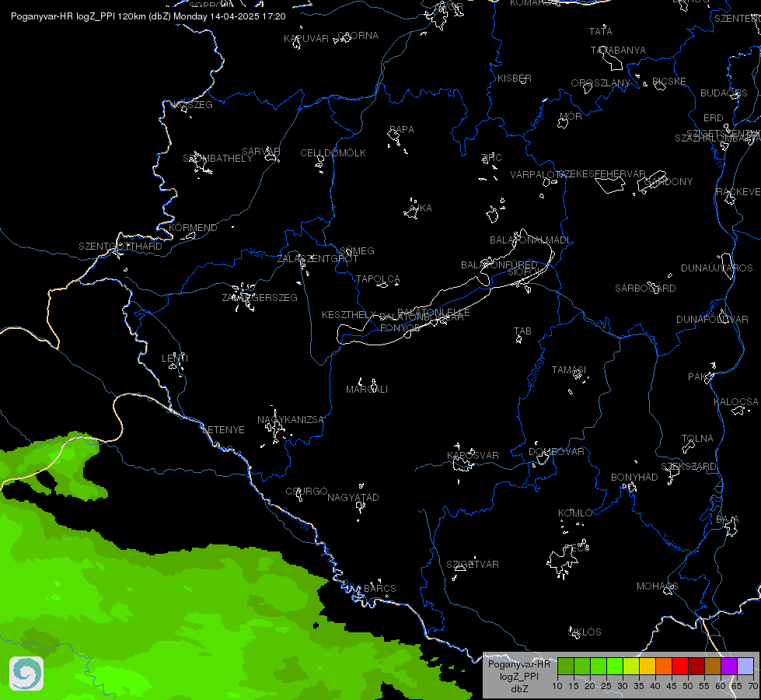Click the CSURGÓ city label
This screenshot has width=761, height=700.
coord(306,492)
